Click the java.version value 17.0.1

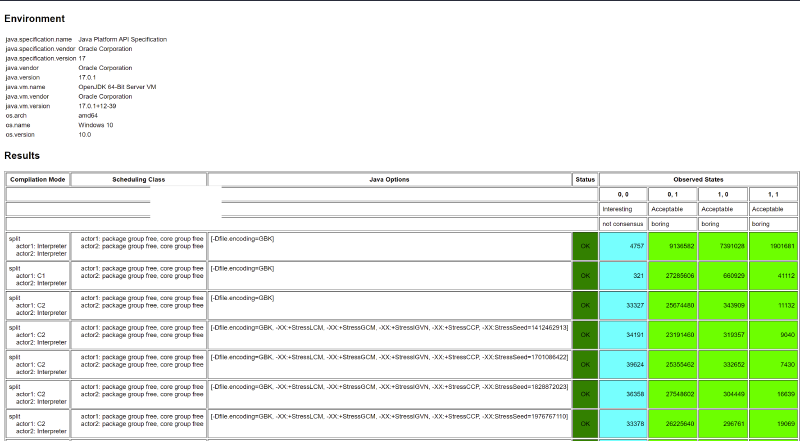[x=92, y=77]
